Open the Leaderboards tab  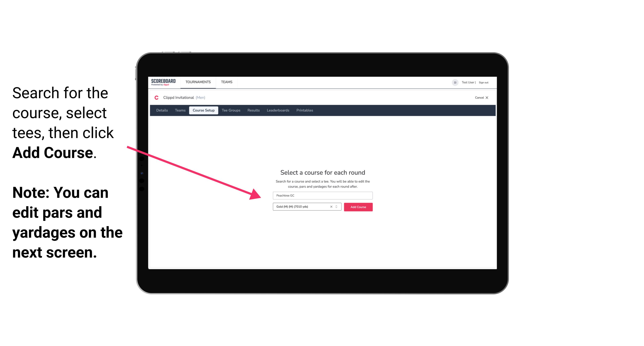[277, 110]
